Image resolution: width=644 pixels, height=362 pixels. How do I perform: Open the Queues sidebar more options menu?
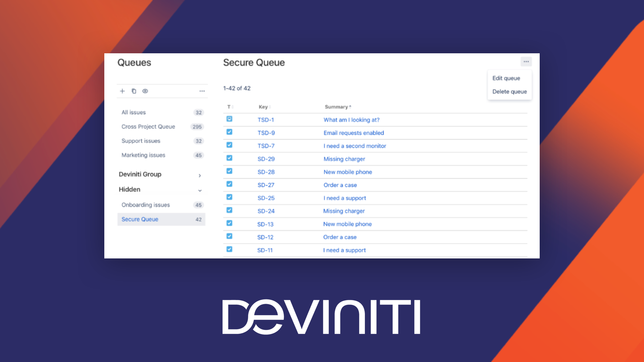click(202, 91)
